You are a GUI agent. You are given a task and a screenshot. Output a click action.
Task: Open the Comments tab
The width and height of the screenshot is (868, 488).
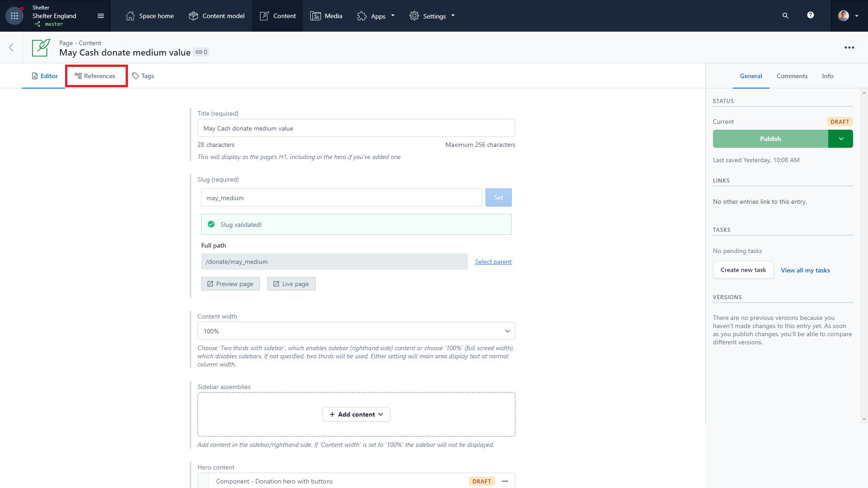click(x=792, y=76)
